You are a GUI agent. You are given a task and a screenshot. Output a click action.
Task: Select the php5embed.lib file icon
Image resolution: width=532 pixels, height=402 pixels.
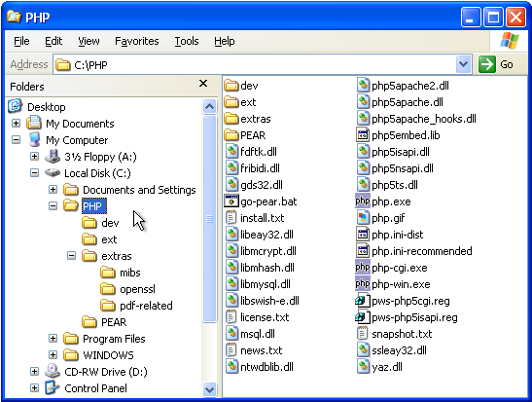(x=363, y=135)
